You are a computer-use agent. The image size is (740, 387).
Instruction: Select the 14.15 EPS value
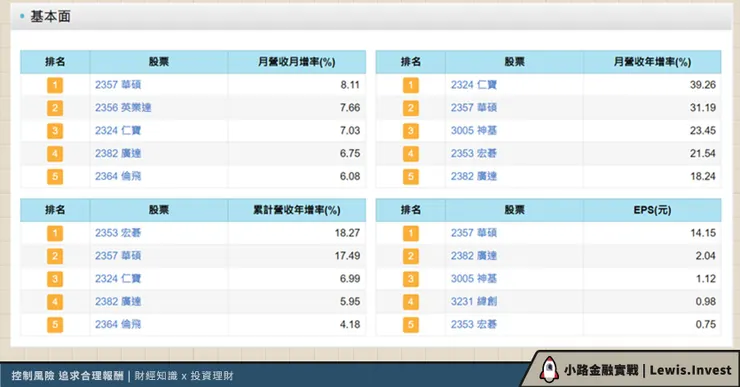pyautogui.click(x=703, y=233)
